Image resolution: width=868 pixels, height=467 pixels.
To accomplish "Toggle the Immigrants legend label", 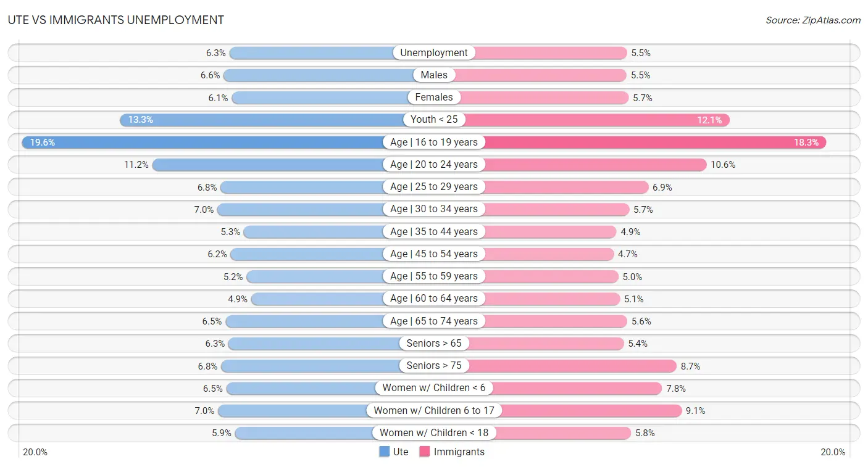I will pos(459,452).
